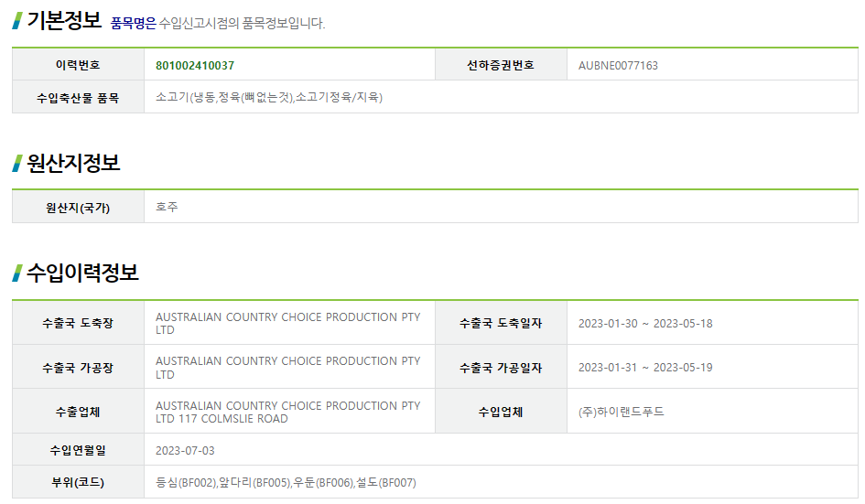Open the green 이력번호 801002410037 link
This screenshot has height=504, width=865.
click(x=195, y=65)
